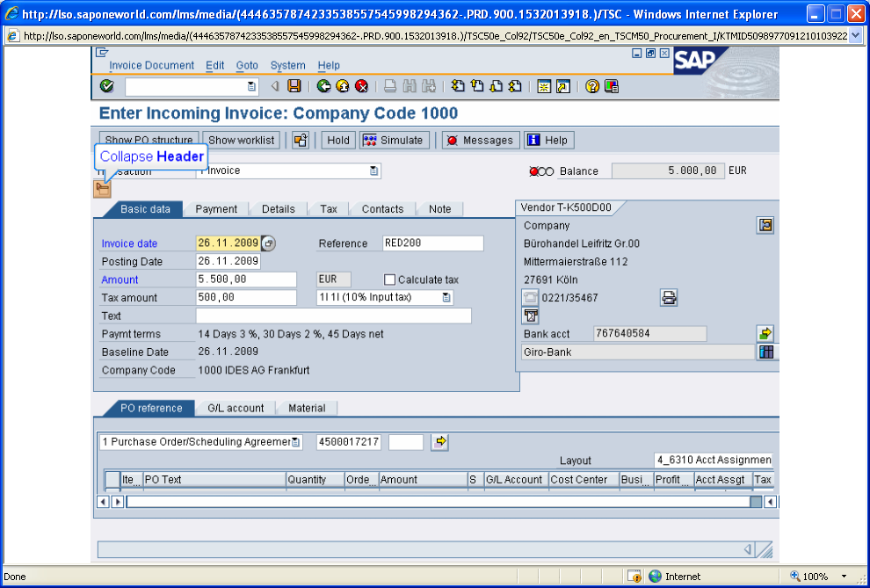Click the green Enter checkmark icon

107,86
